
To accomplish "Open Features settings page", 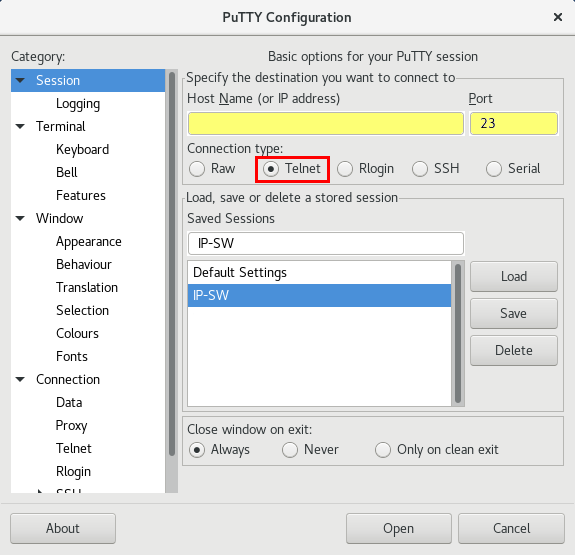I will click(81, 196).
